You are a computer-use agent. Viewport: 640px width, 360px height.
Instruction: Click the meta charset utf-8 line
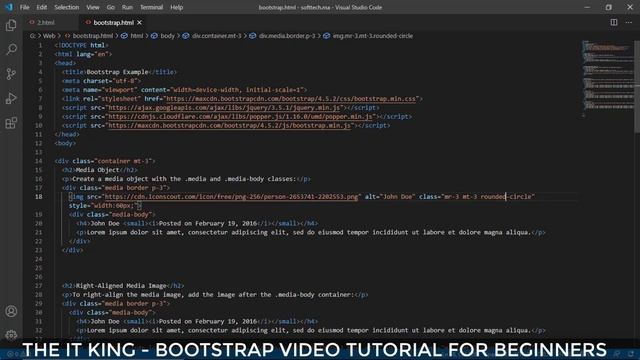101,81
